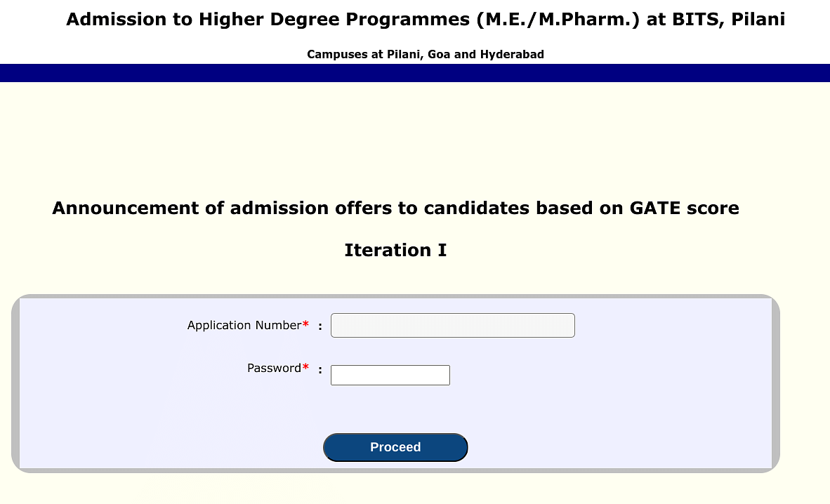Click the Admission to Higher Degree Programmes title
The width and height of the screenshot is (830, 504).
coord(425,19)
